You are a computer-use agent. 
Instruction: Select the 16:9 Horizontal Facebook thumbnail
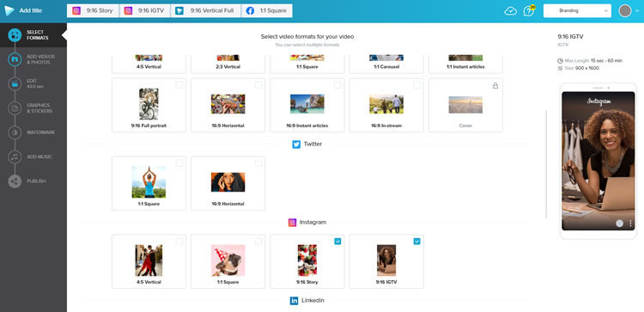point(228,104)
